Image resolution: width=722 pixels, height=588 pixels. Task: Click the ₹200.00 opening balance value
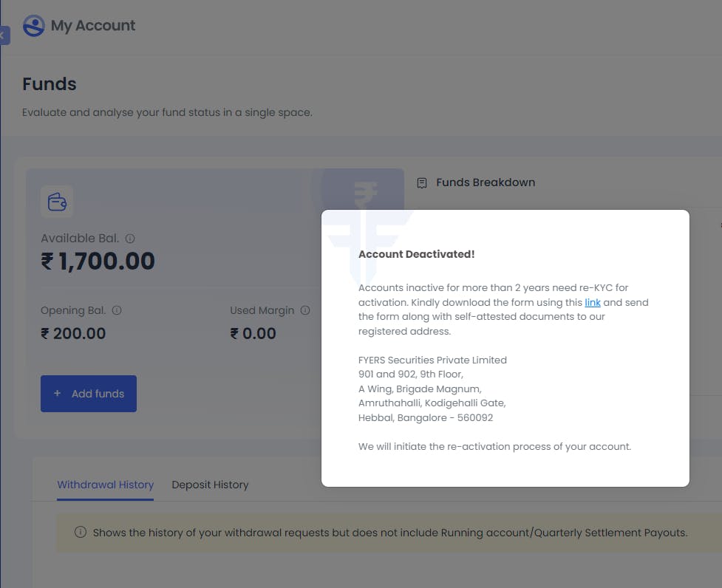[73, 333]
